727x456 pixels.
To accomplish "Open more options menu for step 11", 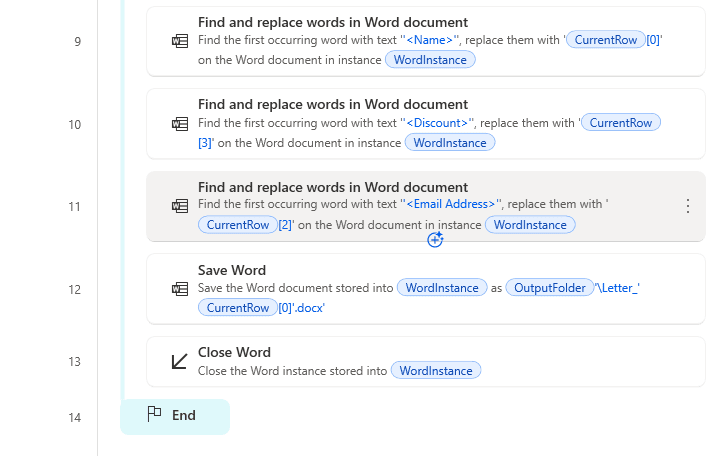I will 688,206.
